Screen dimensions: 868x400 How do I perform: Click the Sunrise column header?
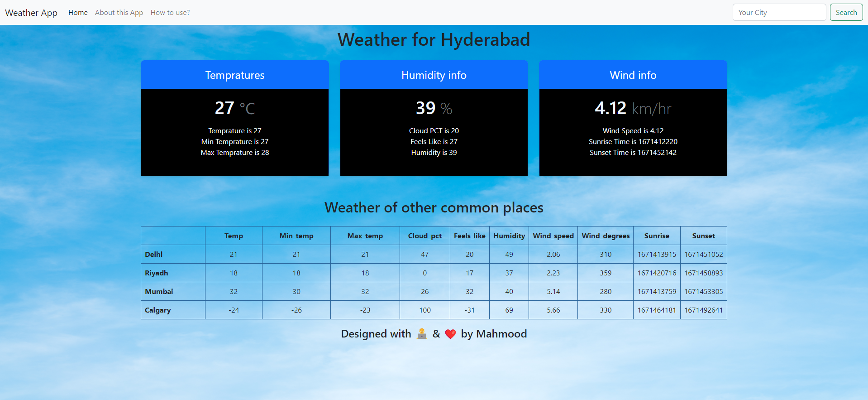pos(657,236)
